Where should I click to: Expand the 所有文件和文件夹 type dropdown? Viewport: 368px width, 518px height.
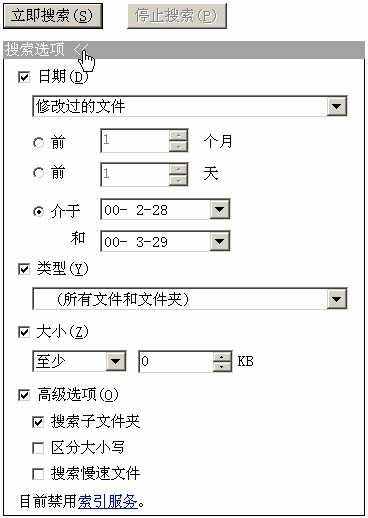tap(336, 299)
